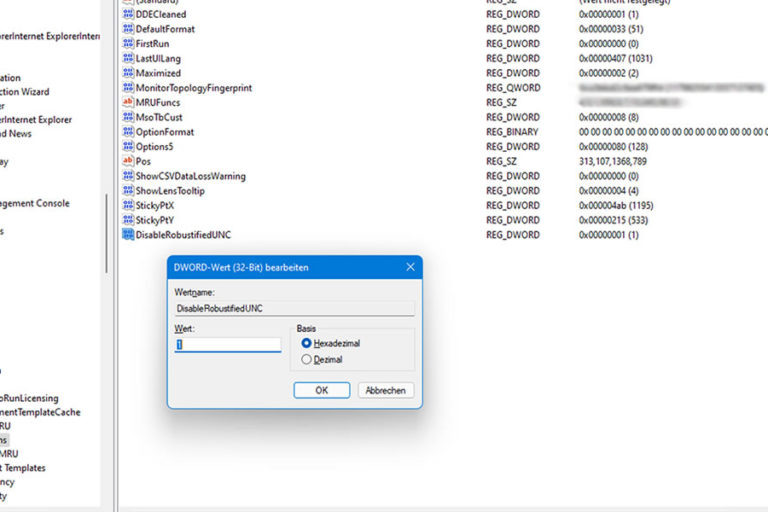Select the MonitorTopologyFingerprint entry name
768x512 pixels.
coord(194,88)
